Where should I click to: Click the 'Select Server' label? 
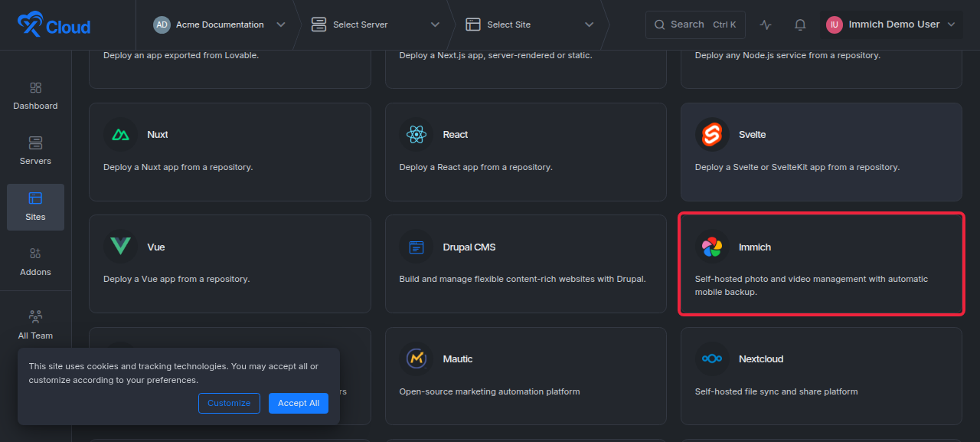pyautogui.click(x=361, y=25)
